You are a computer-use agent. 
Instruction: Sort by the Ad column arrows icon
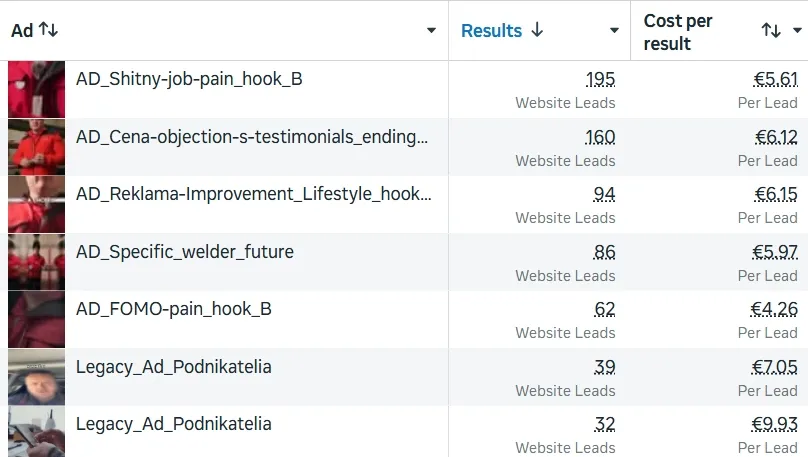[48, 30]
